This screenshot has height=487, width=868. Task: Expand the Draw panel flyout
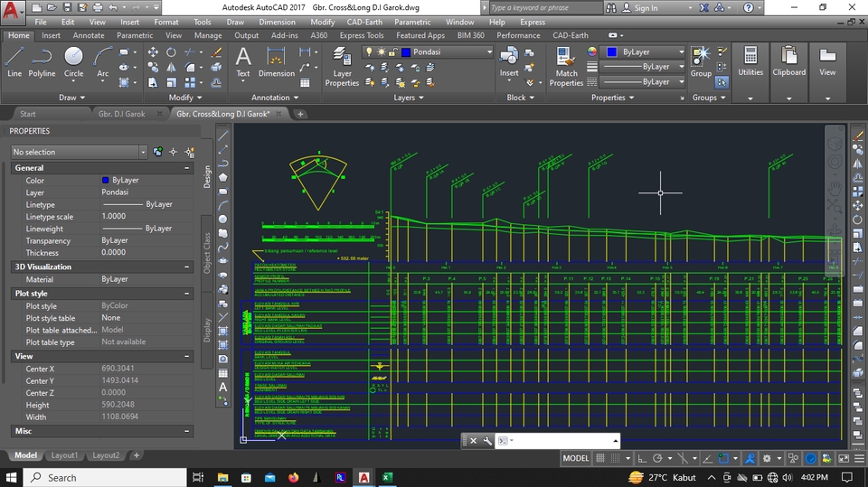click(72, 98)
